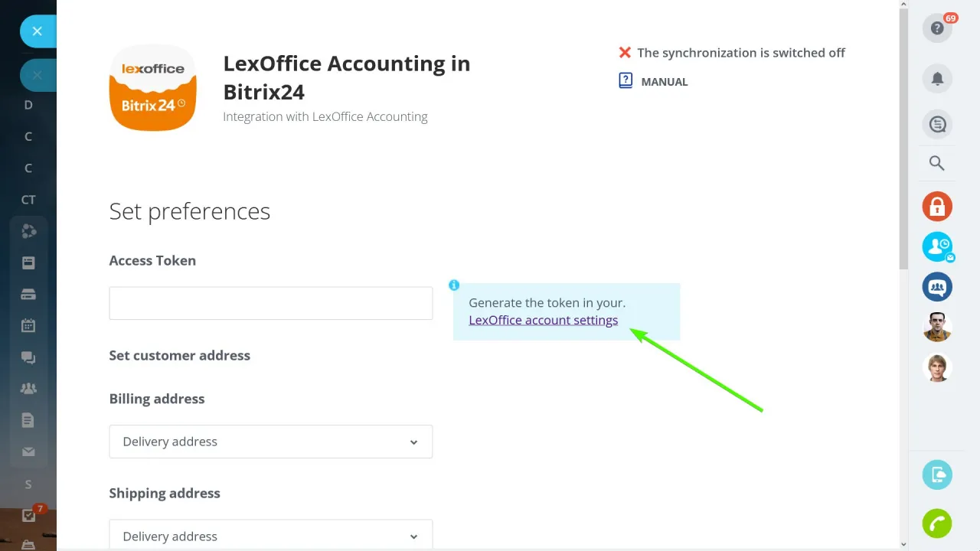Click the red X synchronization status toggle

(x=625, y=53)
